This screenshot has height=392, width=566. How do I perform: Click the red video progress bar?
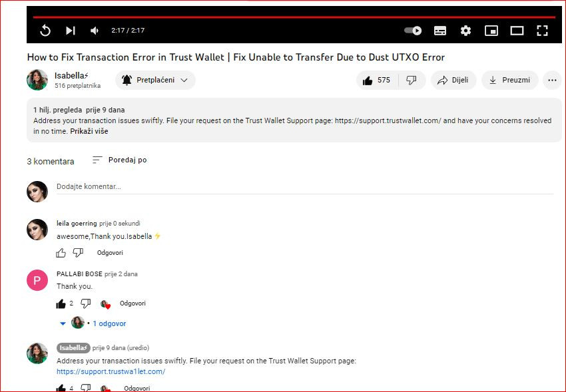click(x=294, y=17)
